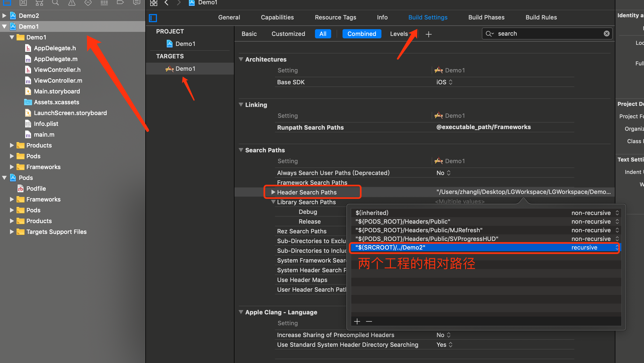Open Assets.xcassets catalog
Viewport: 644px width, 363px height.
pyautogui.click(x=56, y=102)
